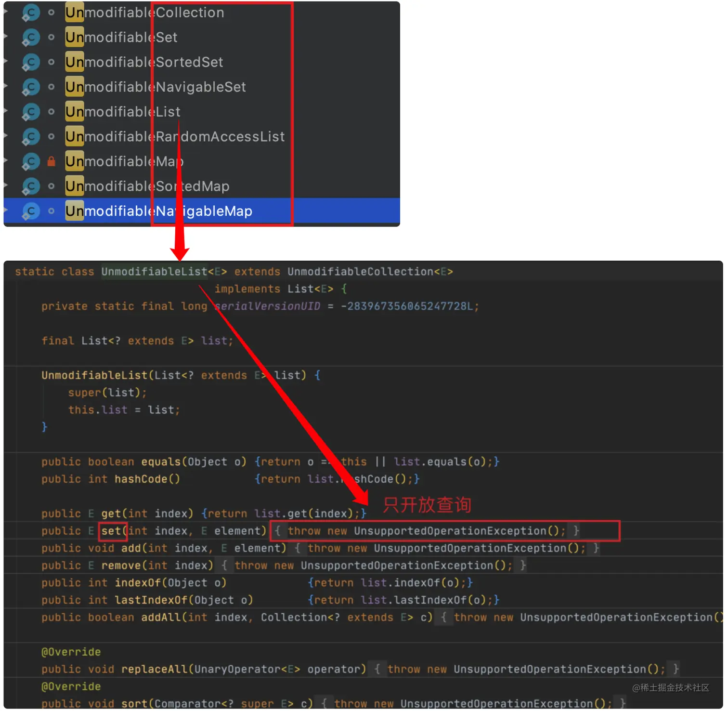The image size is (728, 711).
Task: Select UnmodifiableCollection in the structure list
Action: click(145, 13)
